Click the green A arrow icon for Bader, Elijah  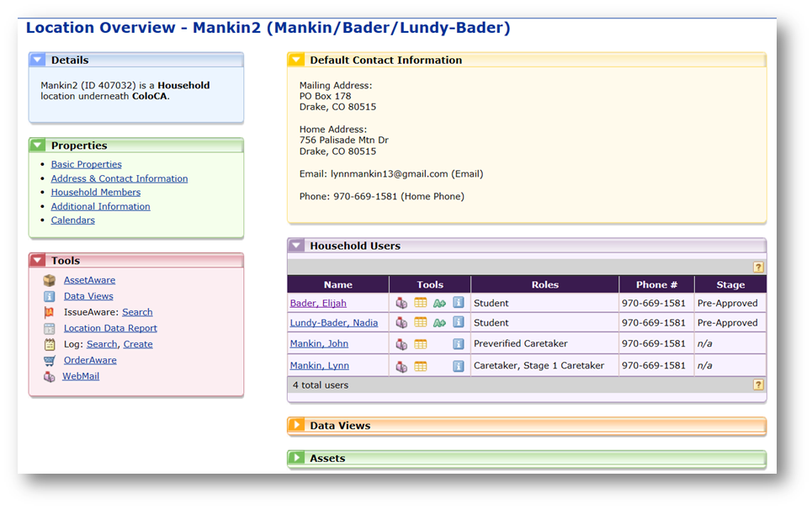pos(439,303)
